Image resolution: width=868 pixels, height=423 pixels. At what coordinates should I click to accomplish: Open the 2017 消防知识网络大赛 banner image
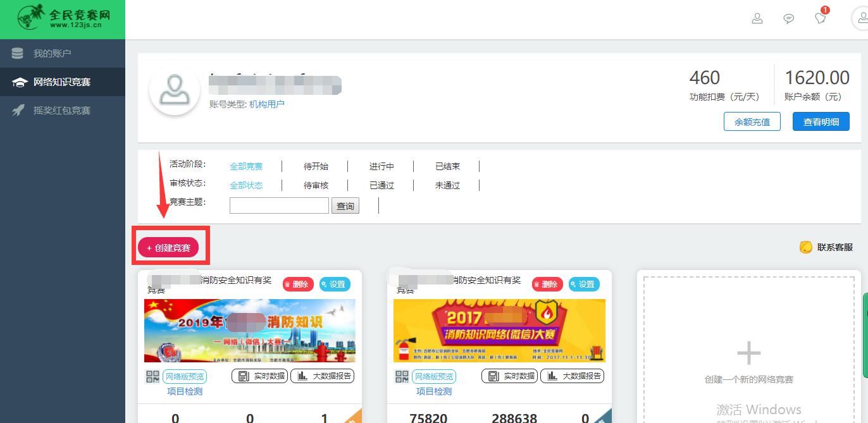[499, 331]
